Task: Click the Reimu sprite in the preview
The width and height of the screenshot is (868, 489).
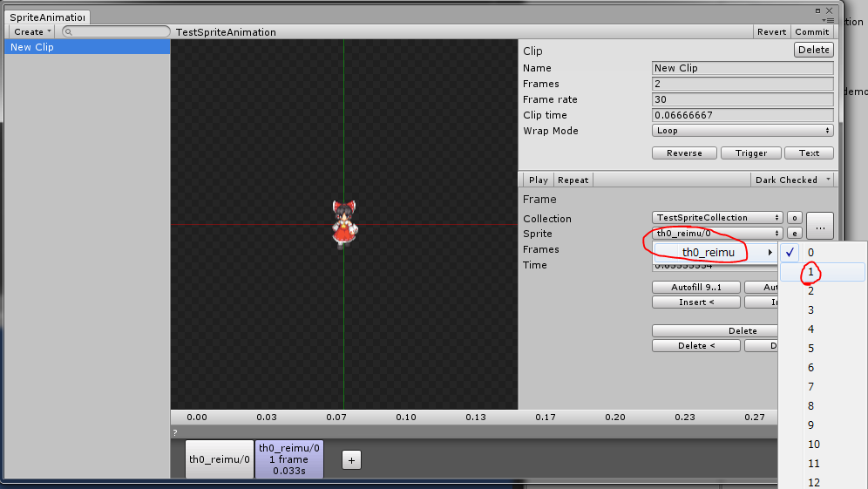Action: [343, 224]
